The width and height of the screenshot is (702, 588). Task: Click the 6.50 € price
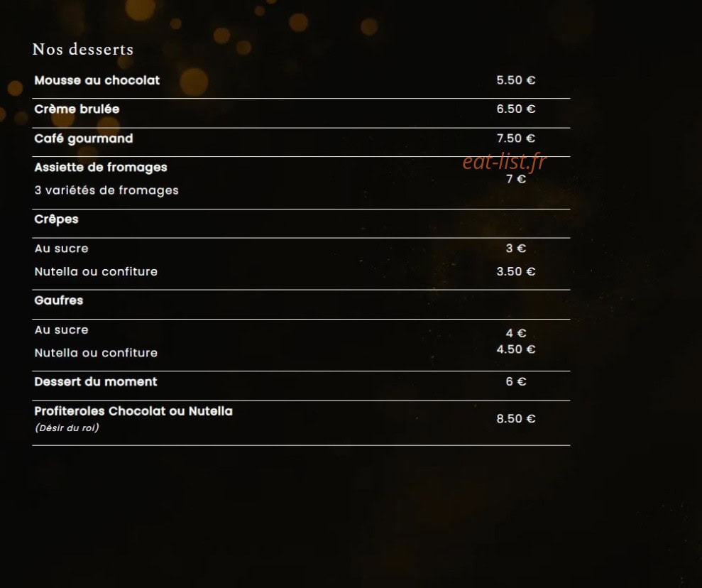point(516,109)
